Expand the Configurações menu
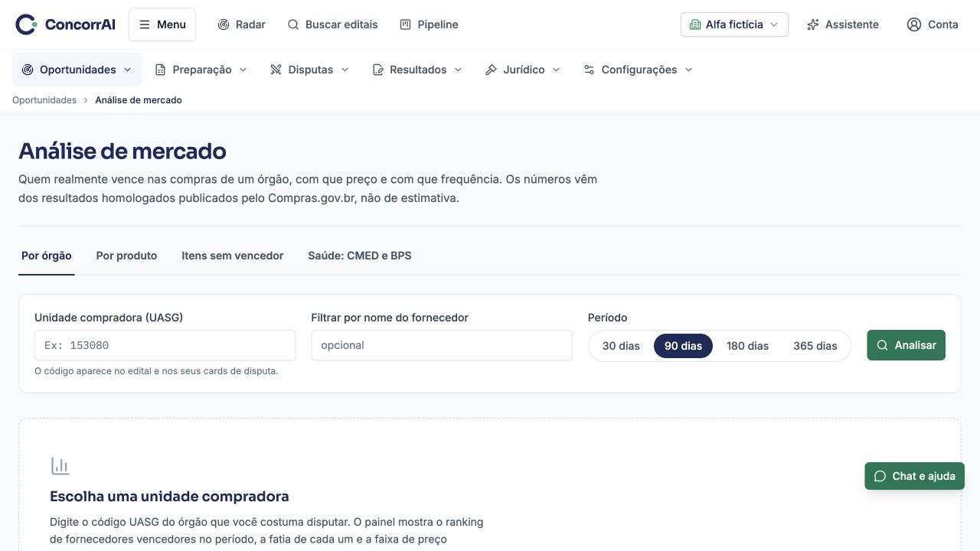 click(638, 70)
